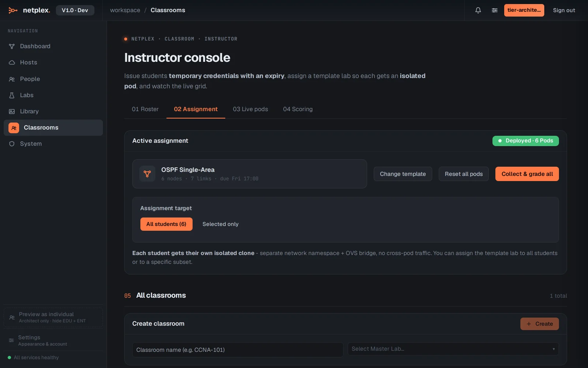Open the Library section
588x368 pixels.
pyautogui.click(x=53, y=112)
